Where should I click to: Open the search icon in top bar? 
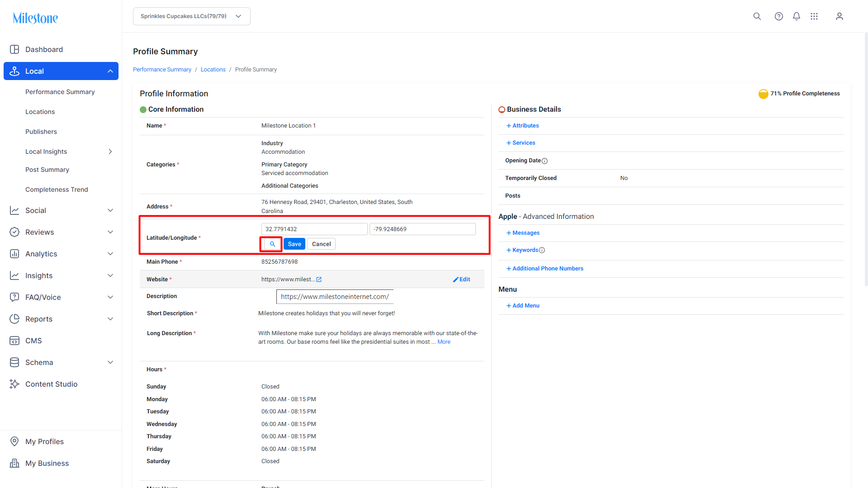tap(757, 16)
